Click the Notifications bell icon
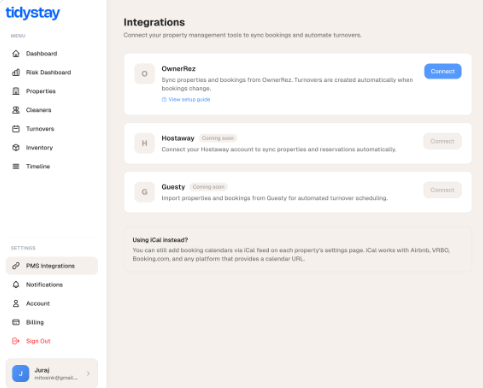The width and height of the screenshot is (483, 388). tap(16, 285)
